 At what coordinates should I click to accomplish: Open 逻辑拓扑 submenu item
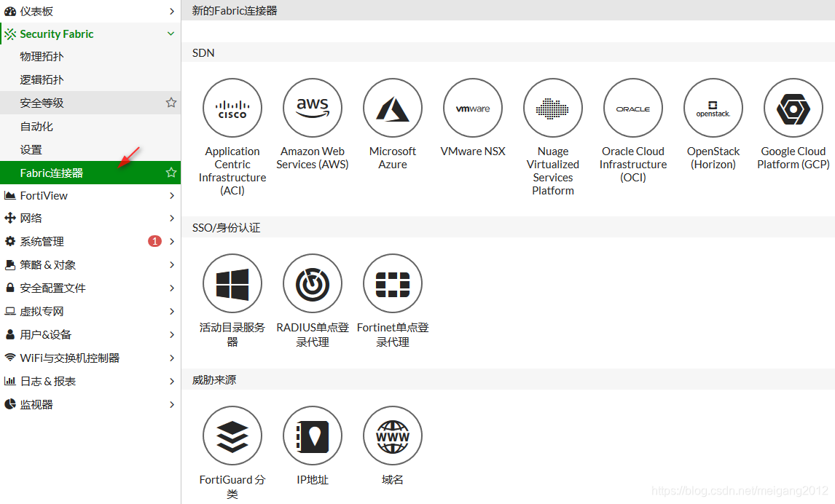click(x=90, y=80)
